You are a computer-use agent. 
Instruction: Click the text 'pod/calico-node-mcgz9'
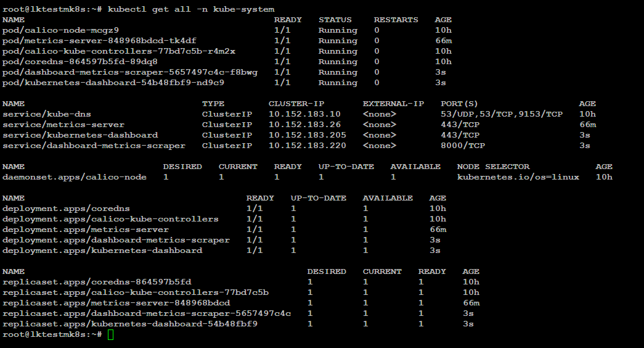pos(61,30)
